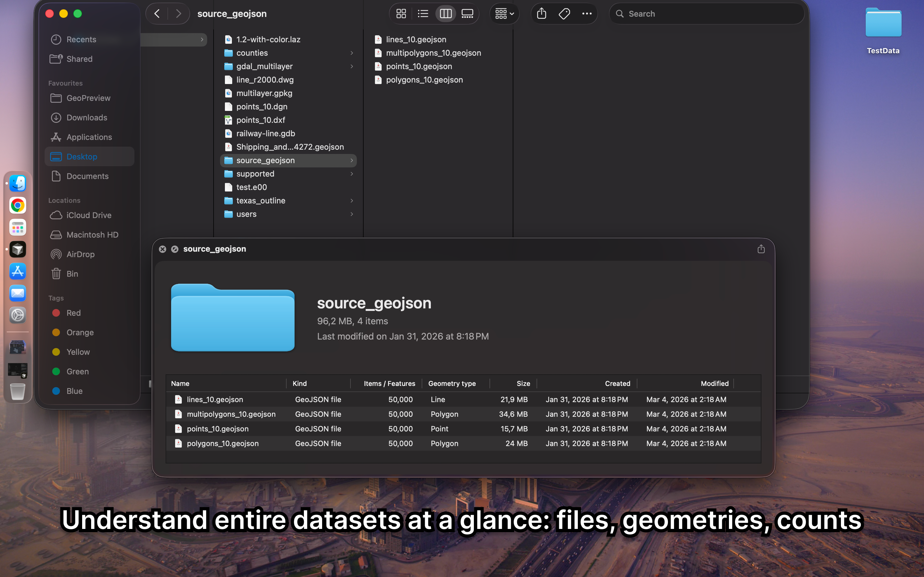Open the more actions ellipsis menu
This screenshot has height=577, width=924.
pos(586,14)
